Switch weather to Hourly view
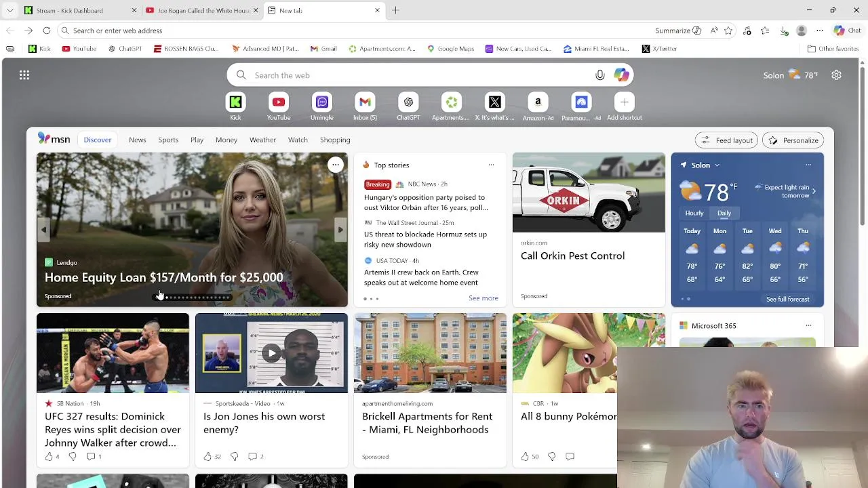This screenshot has height=488, width=868. point(694,213)
